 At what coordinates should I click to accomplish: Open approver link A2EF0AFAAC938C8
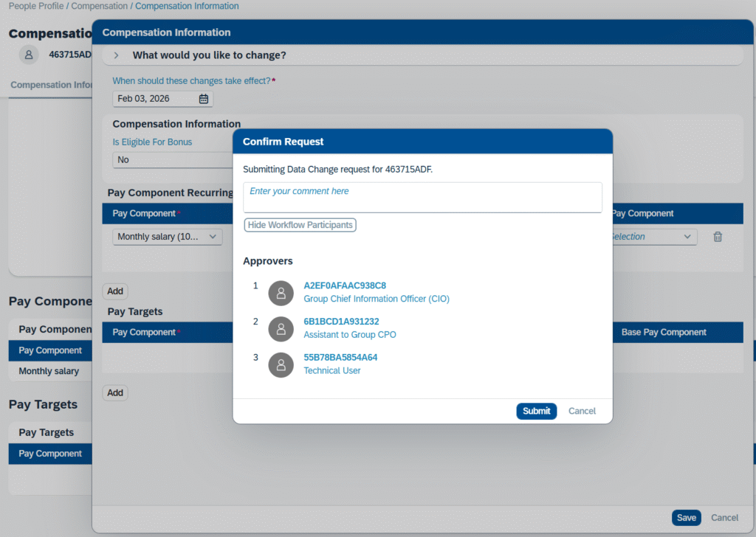(x=345, y=285)
